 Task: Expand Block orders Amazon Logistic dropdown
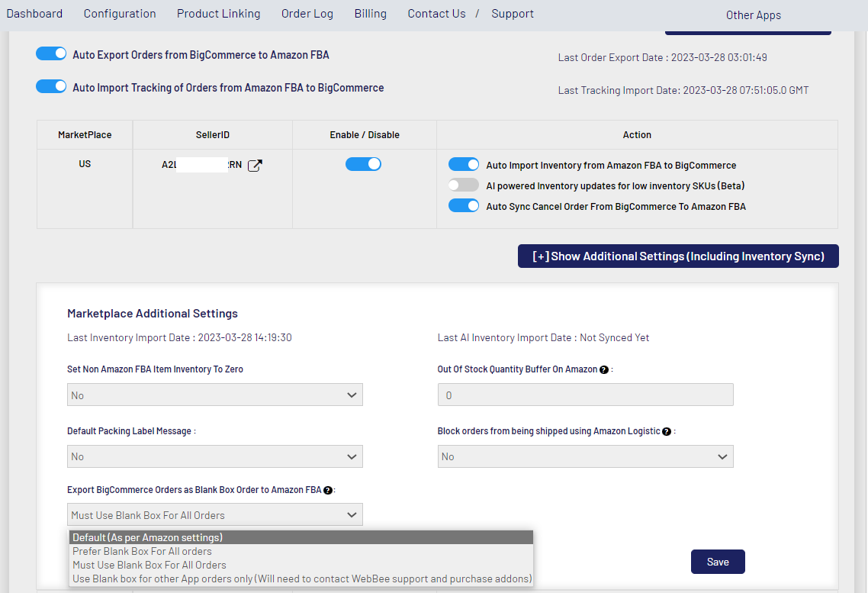585,456
